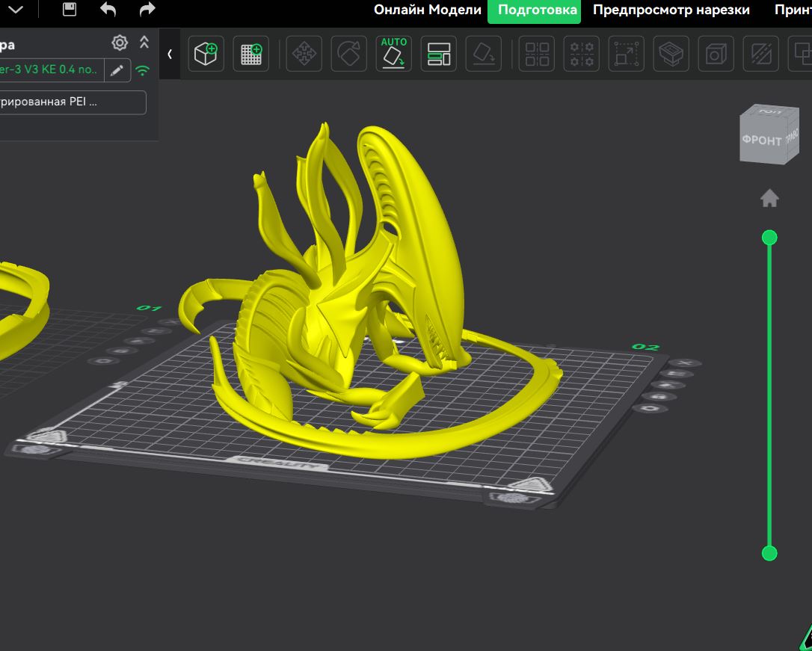Image resolution: width=812 pixels, height=651 pixels.
Task: Collapse the printer panel double chevron
Action: pos(144,43)
